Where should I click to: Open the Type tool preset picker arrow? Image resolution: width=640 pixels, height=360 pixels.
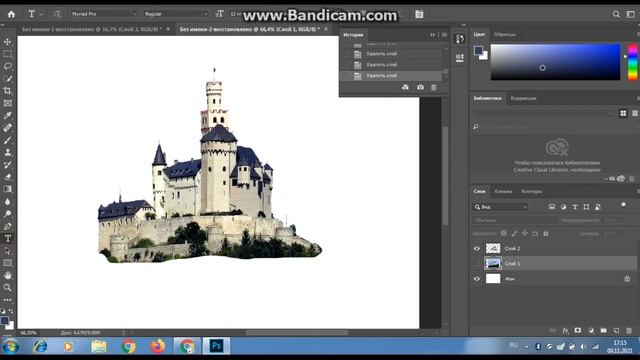[41, 14]
